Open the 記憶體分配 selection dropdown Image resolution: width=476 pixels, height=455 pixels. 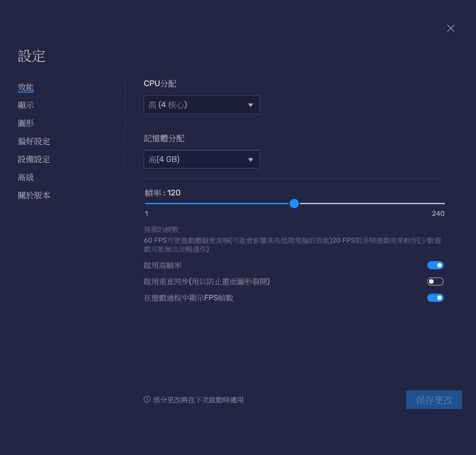(x=201, y=159)
